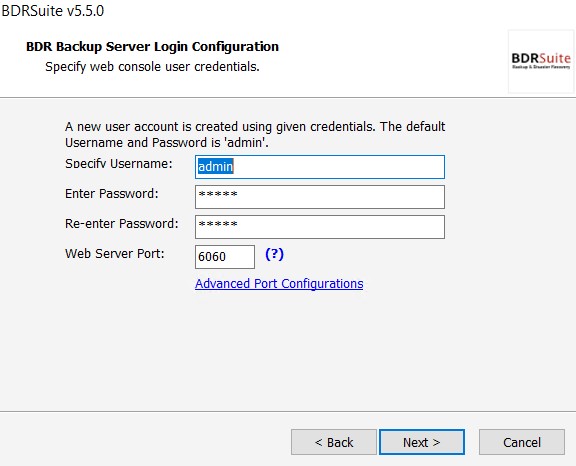The height and width of the screenshot is (466, 576).
Task: Click the Web Server Port field
Action: coord(225,257)
